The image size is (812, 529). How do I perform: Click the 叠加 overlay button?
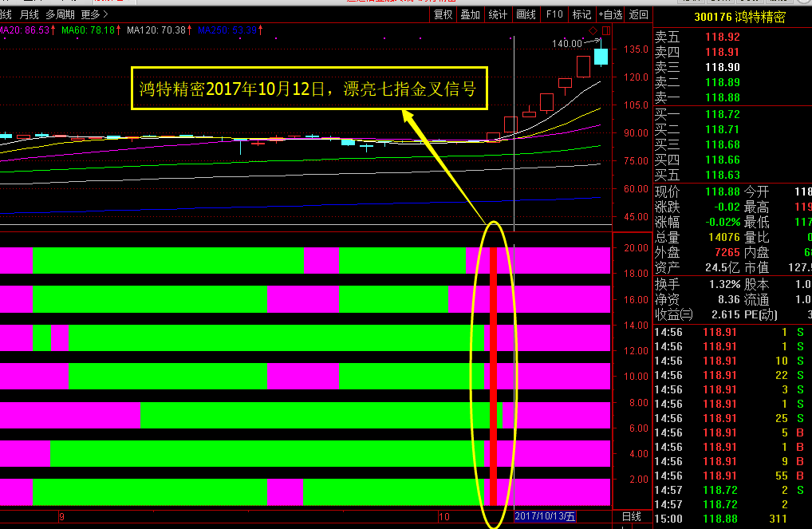click(471, 14)
